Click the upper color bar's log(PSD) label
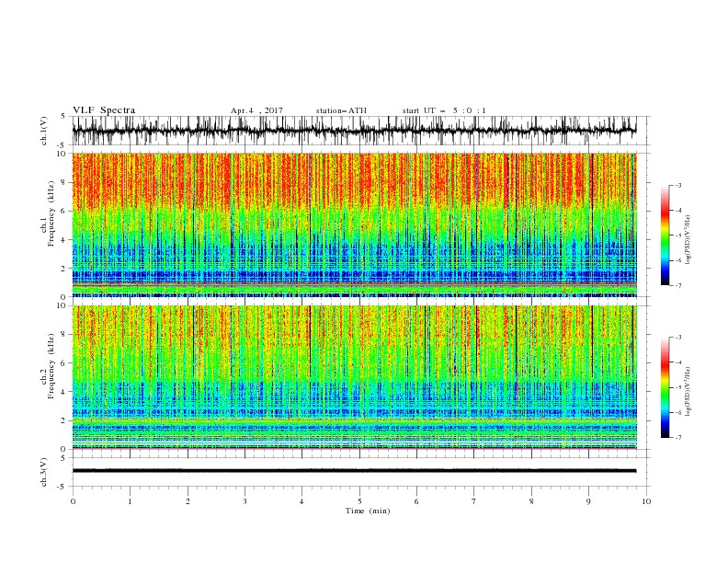This screenshot has height=563, width=728. pos(689,240)
